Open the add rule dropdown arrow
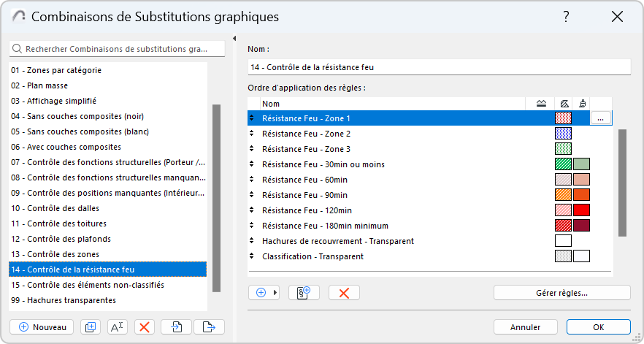 (275, 293)
